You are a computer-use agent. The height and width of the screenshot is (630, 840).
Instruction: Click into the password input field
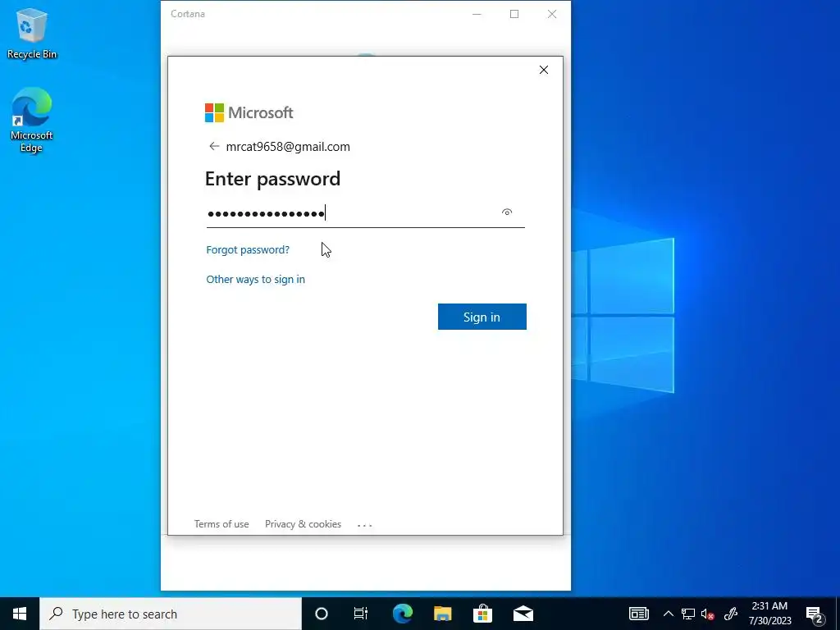point(365,213)
